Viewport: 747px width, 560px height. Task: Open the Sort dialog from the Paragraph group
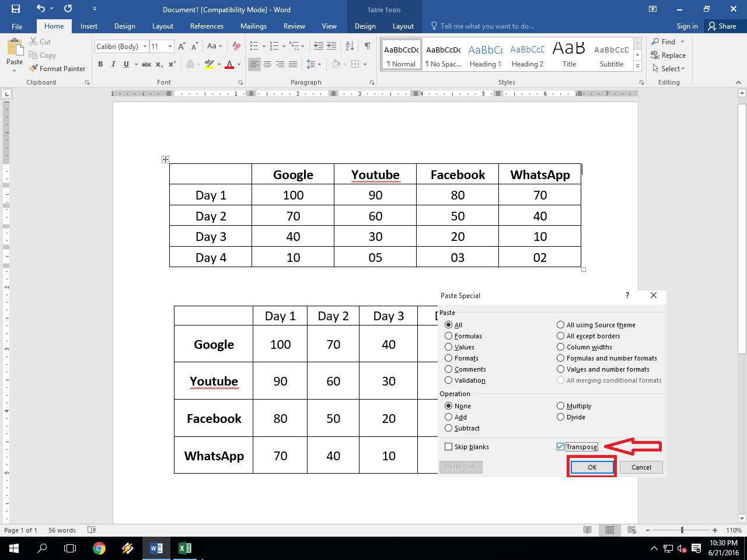[350, 45]
